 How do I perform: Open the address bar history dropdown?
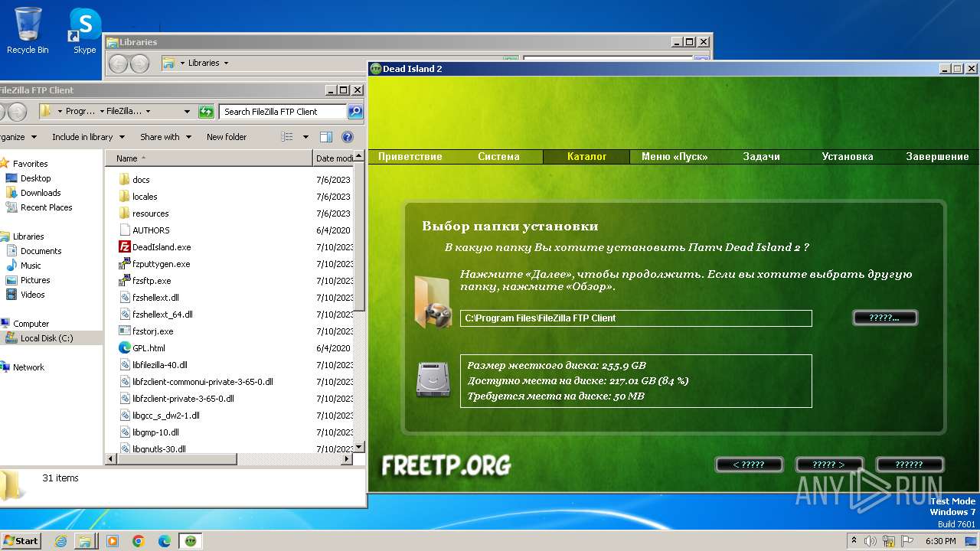pos(187,112)
